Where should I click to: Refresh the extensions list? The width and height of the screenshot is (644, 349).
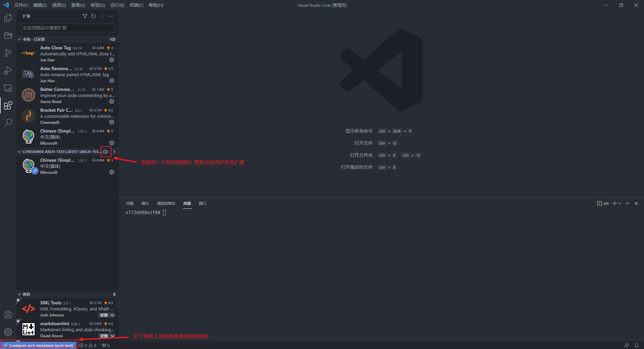coord(94,16)
